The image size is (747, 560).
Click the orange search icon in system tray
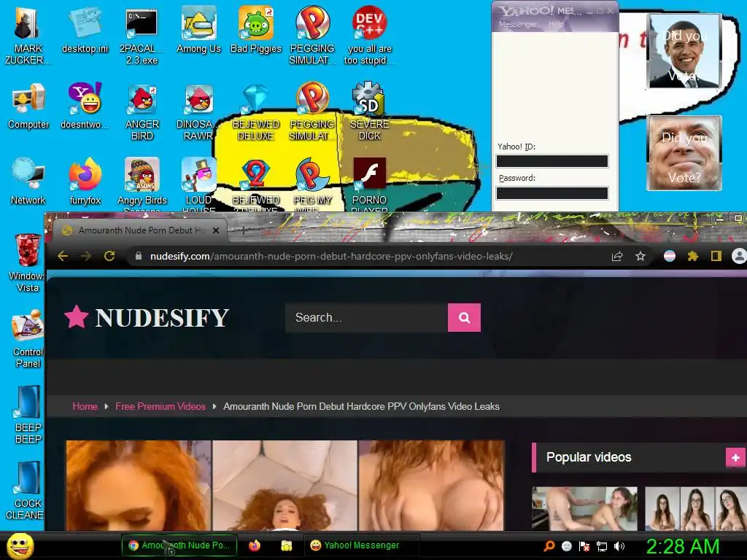549,546
